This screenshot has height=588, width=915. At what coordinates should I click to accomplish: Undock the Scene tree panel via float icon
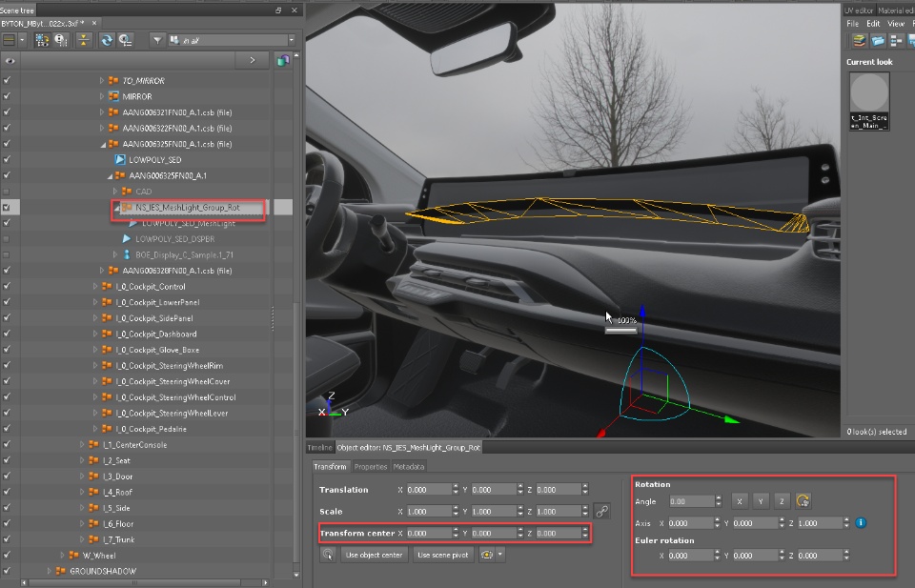point(278,10)
